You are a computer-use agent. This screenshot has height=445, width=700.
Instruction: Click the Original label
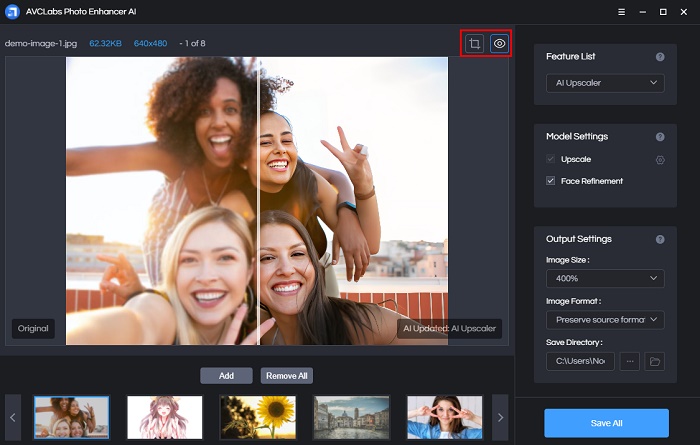pos(33,329)
